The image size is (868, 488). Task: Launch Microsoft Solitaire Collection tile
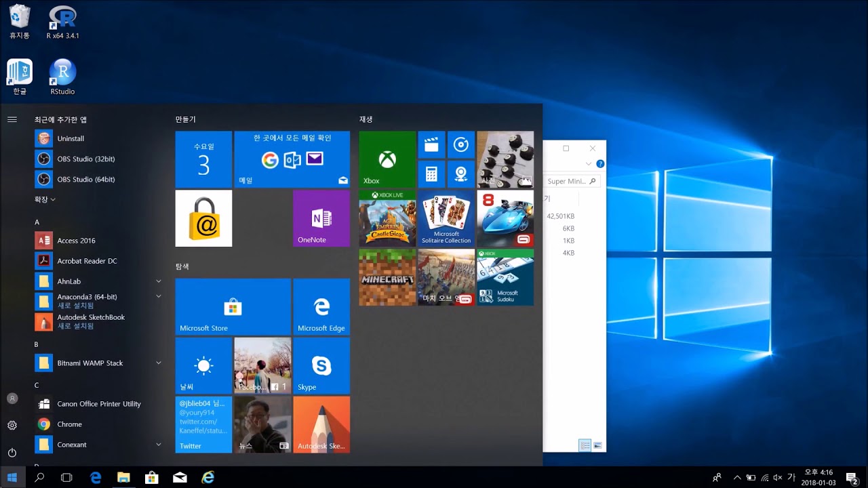pos(446,218)
